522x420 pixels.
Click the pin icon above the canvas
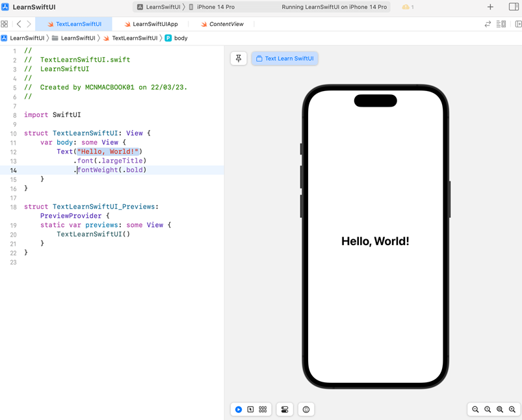tap(238, 58)
